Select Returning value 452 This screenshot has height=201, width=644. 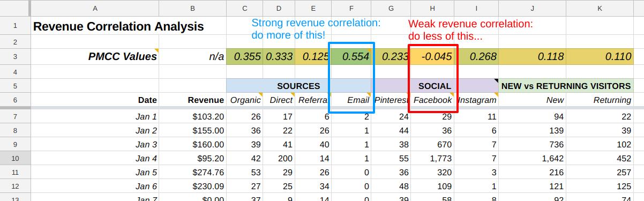(x=600, y=158)
